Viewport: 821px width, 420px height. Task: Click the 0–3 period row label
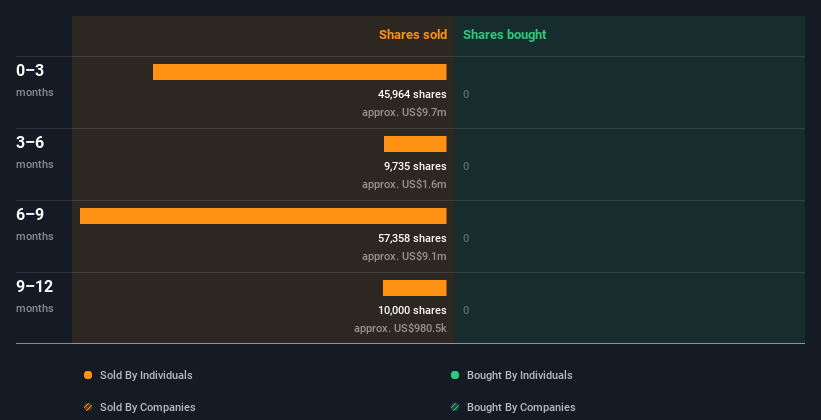coord(30,70)
